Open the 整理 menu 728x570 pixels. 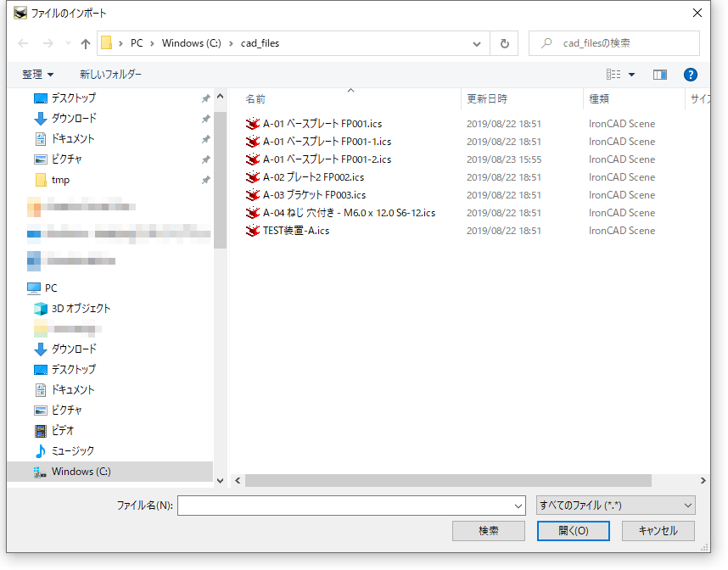click(x=38, y=75)
